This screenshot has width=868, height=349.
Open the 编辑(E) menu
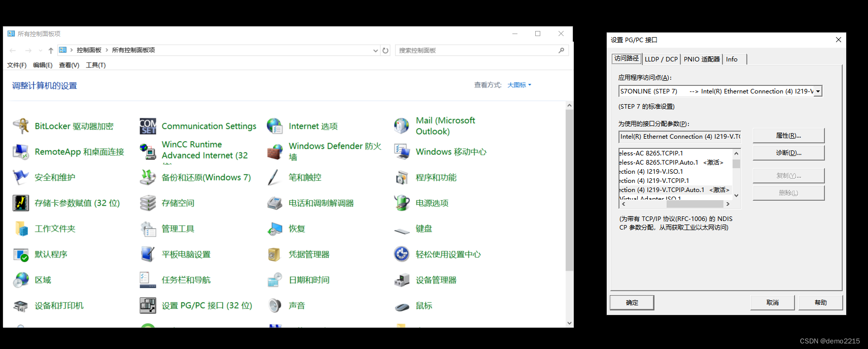click(43, 65)
